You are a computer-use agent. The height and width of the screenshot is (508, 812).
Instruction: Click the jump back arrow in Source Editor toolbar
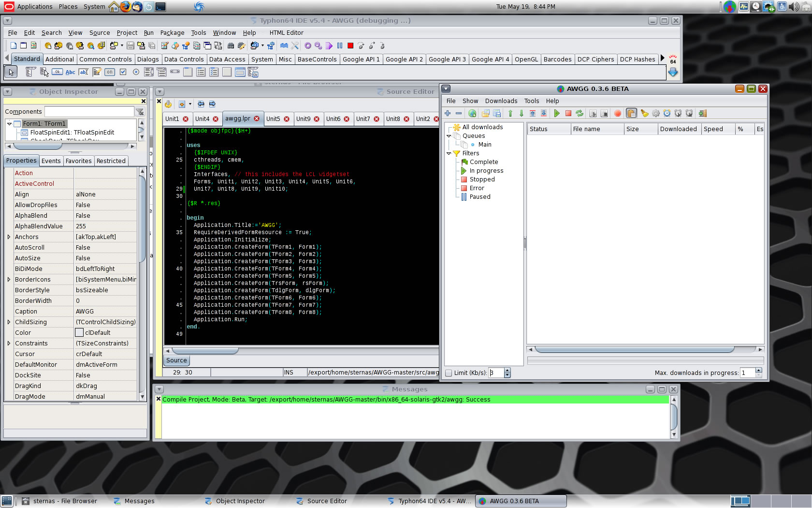(201, 104)
